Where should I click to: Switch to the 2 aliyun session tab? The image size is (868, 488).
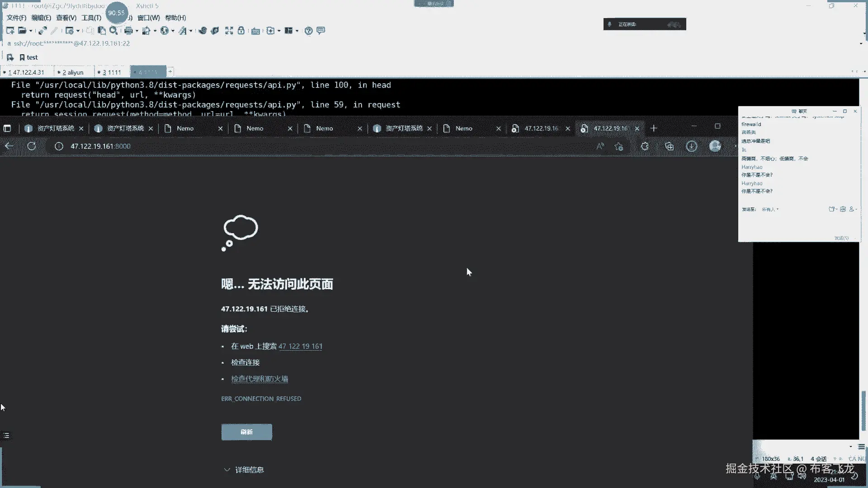click(73, 72)
